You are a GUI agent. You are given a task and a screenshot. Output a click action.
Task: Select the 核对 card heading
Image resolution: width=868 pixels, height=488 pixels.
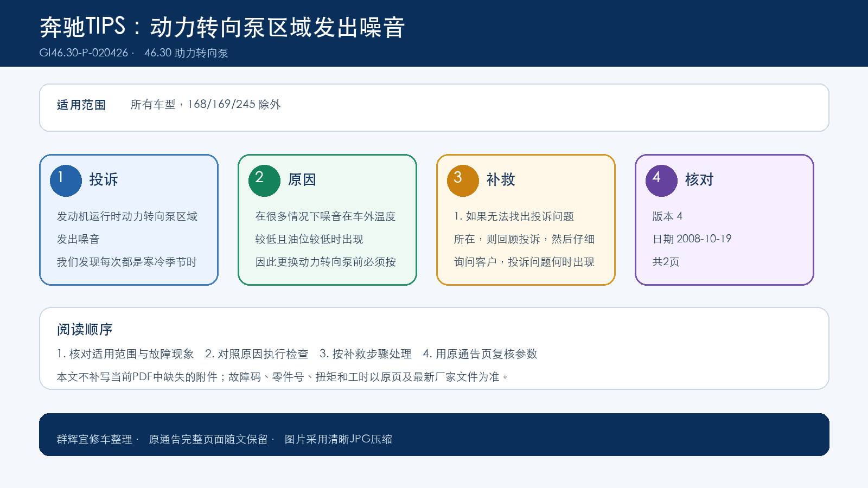pos(699,179)
